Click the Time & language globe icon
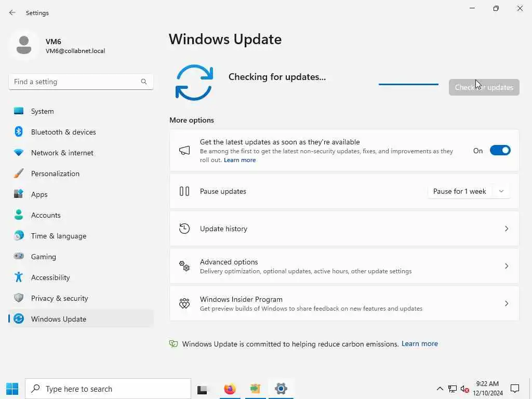The image size is (532, 399). click(19, 235)
